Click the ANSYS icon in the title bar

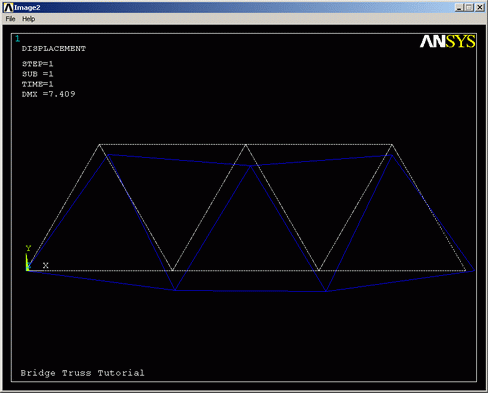tap(8, 7)
